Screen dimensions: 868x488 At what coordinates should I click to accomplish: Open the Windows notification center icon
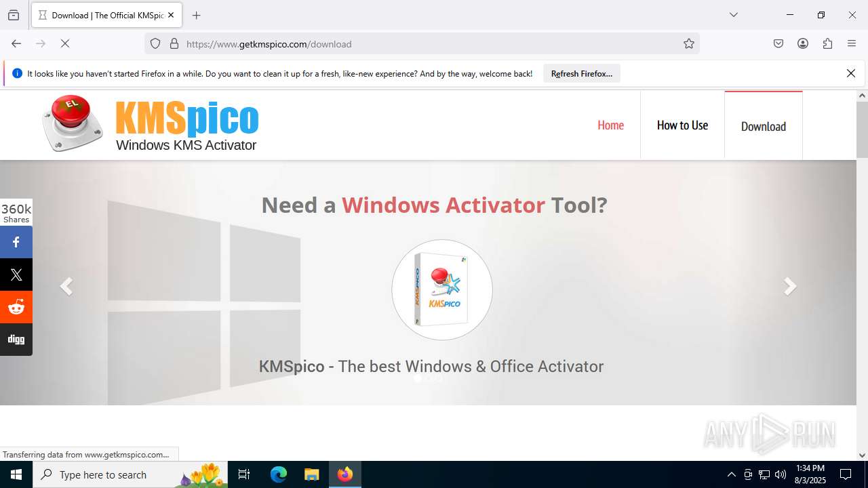846,474
